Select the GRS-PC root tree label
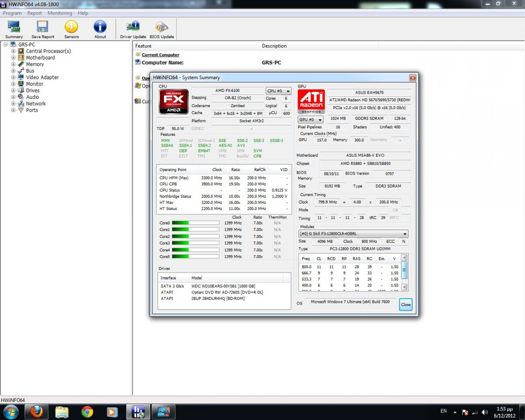This screenshot has height=420, width=525. (x=27, y=45)
